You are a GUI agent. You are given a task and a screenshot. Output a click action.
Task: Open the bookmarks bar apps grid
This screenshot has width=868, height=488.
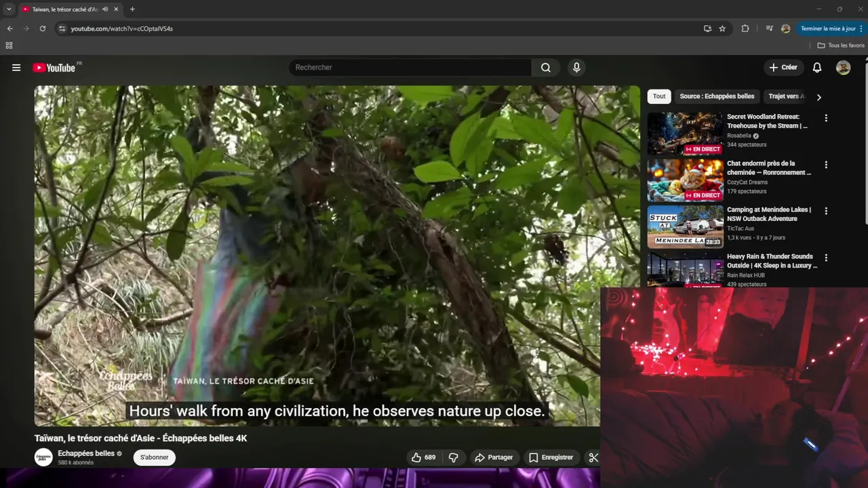click(9, 45)
